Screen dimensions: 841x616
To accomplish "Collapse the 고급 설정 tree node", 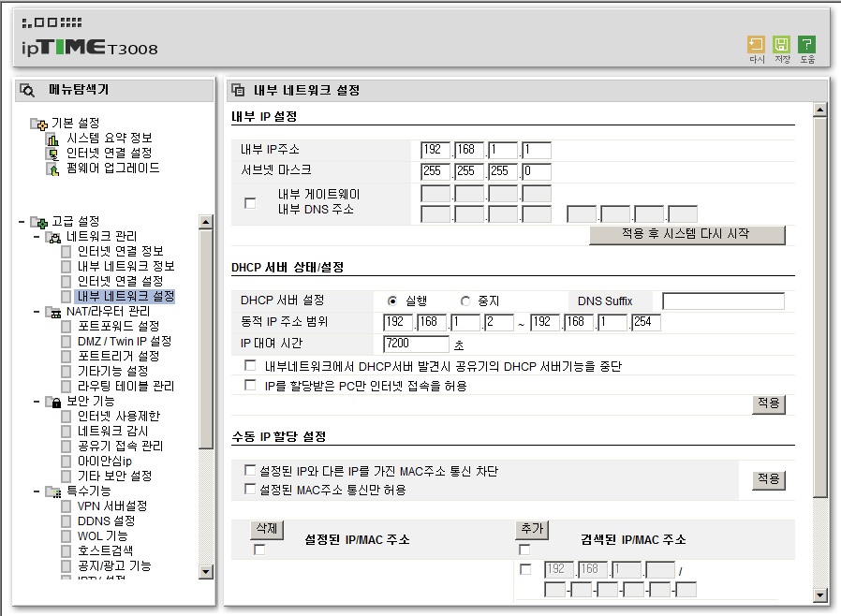I will coord(22,222).
